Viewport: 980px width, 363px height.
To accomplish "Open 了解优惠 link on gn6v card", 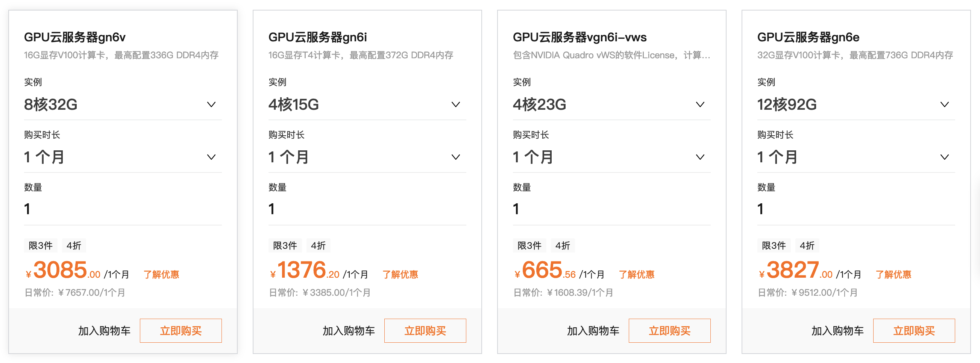I will point(162,274).
